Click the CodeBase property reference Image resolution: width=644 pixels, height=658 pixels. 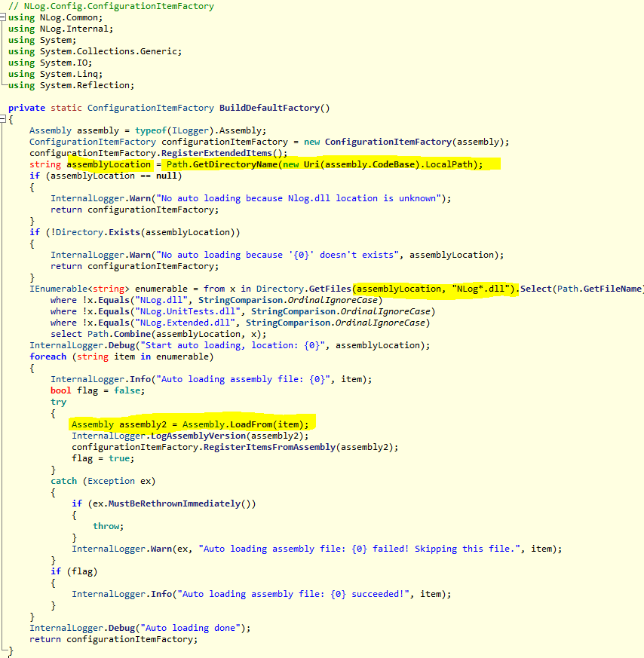(383, 164)
